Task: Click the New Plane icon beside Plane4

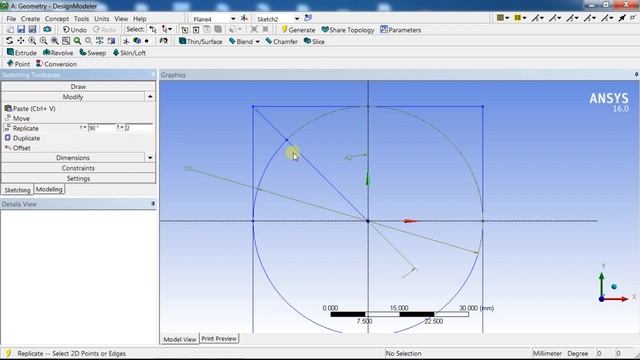Action: (244, 18)
